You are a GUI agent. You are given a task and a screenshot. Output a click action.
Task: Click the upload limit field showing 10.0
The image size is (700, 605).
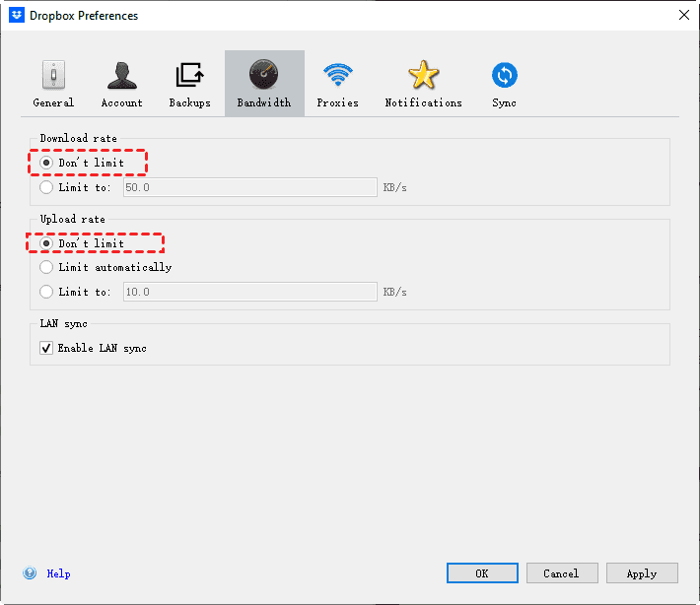[x=250, y=292]
